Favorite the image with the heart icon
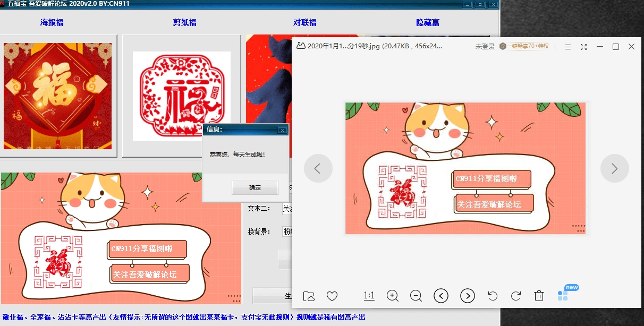 332,296
